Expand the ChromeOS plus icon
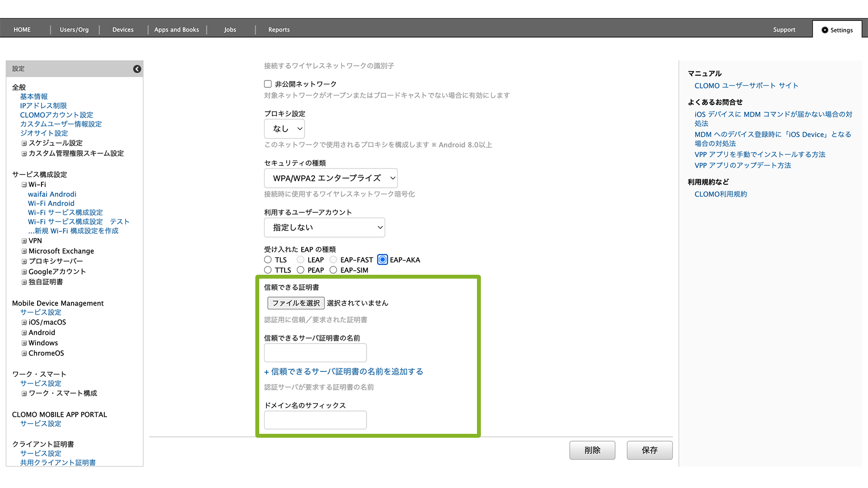Screen dimensions: 868x488 point(24,353)
